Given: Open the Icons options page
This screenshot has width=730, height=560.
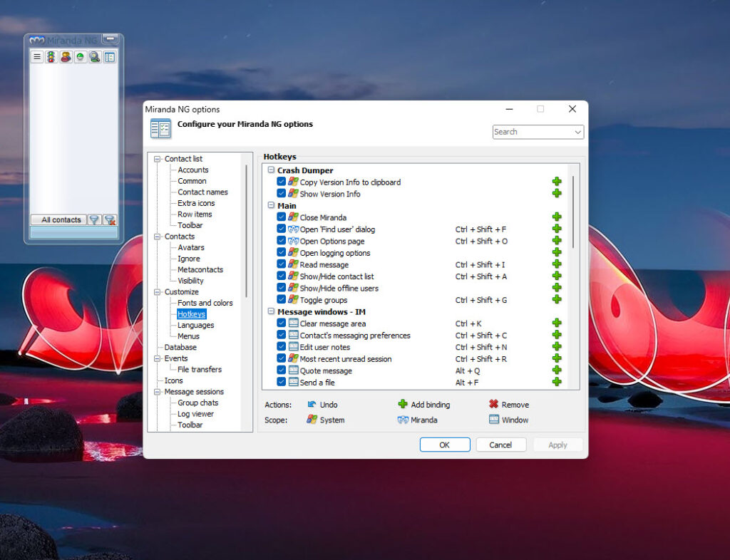Looking at the screenshot, I should point(173,380).
